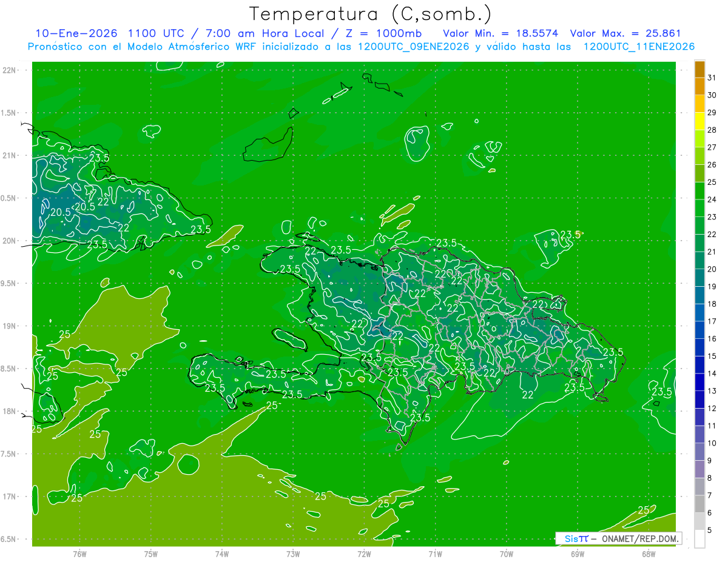
Task: Click the "Valor Max. = 25.861" readout
Action: point(625,33)
